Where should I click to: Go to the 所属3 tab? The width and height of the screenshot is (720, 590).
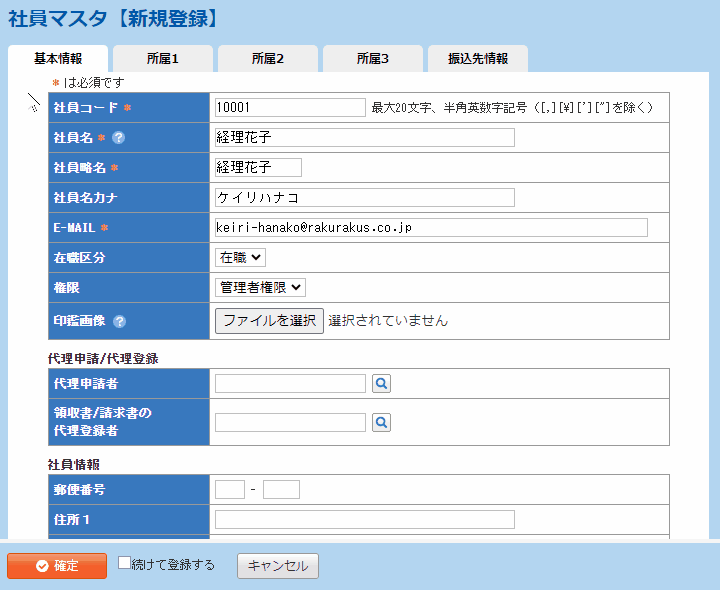click(x=372, y=59)
